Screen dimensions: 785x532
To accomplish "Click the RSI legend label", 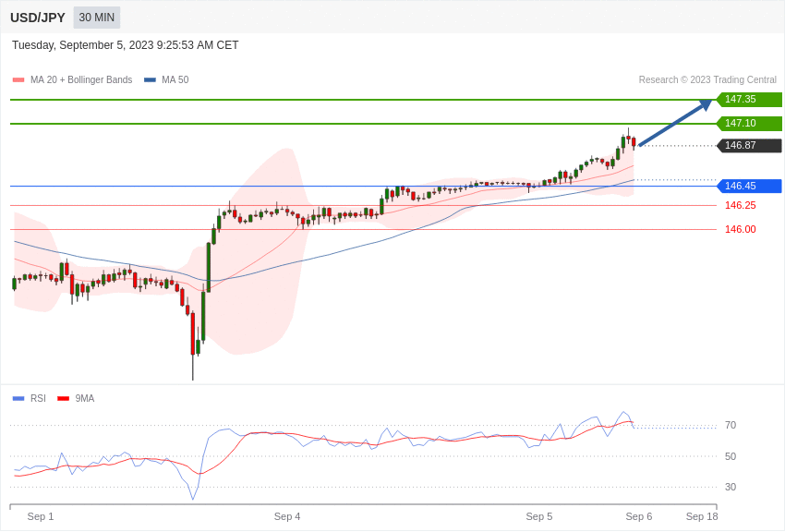I will (38, 398).
